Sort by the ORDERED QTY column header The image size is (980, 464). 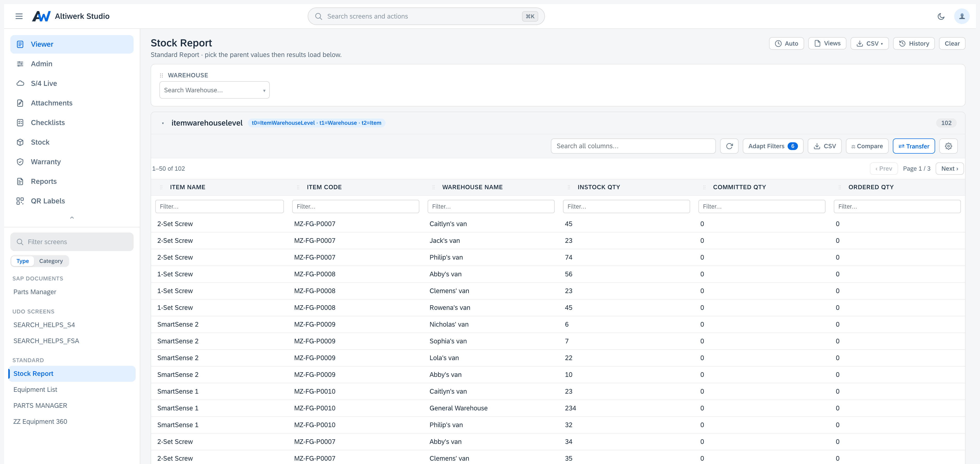coord(871,187)
